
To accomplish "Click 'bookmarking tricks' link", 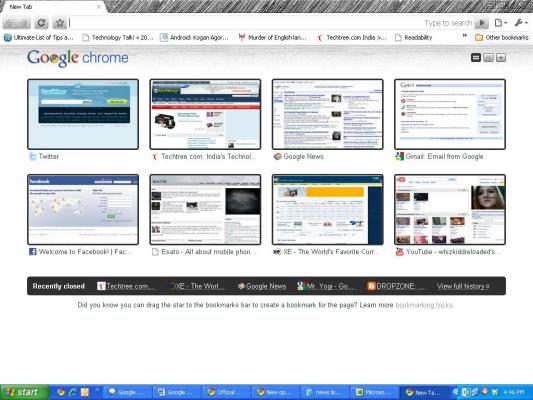I will [x=424, y=305].
